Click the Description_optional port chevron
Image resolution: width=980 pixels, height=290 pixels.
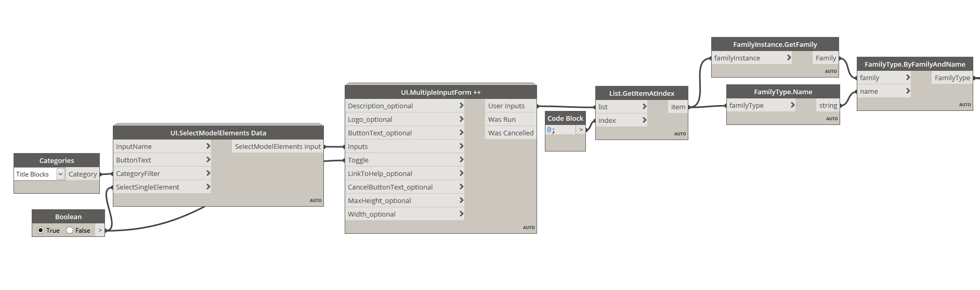461,106
